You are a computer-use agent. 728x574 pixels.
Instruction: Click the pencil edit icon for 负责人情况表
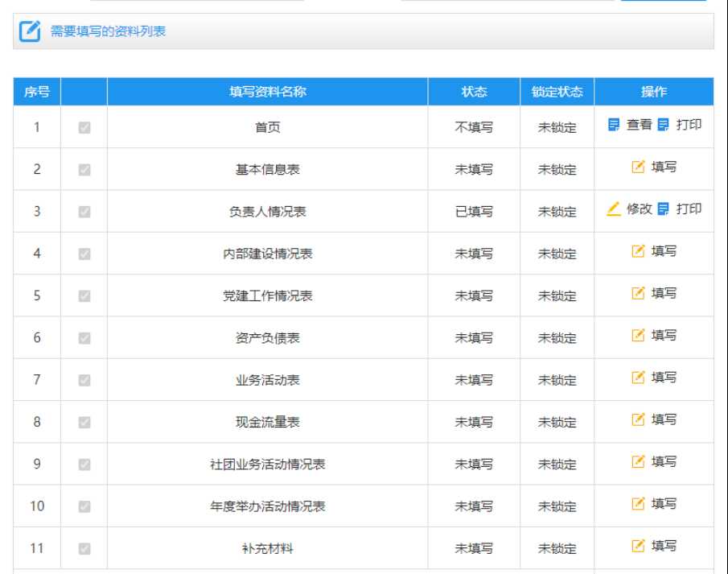pos(614,209)
